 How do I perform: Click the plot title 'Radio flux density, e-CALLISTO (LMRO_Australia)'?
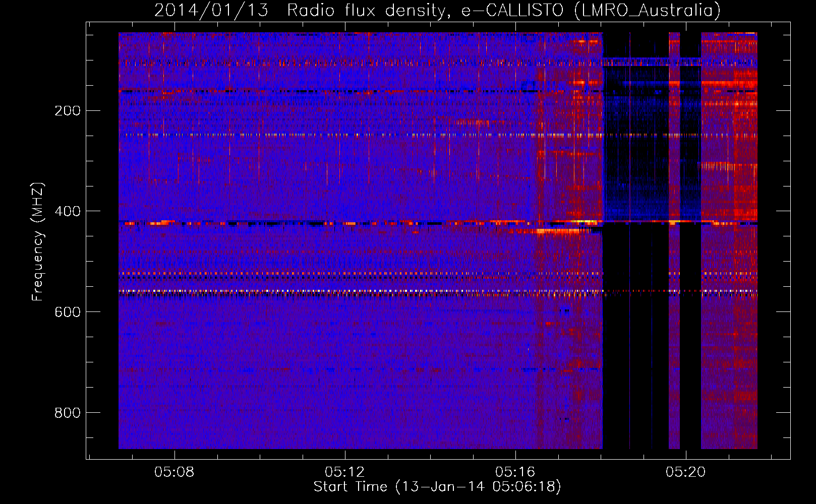pos(504,10)
